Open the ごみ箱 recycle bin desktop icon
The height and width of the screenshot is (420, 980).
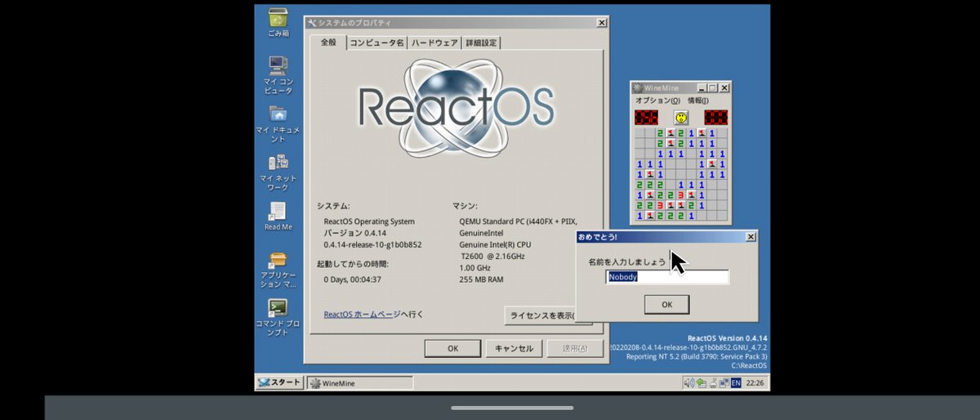278,22
